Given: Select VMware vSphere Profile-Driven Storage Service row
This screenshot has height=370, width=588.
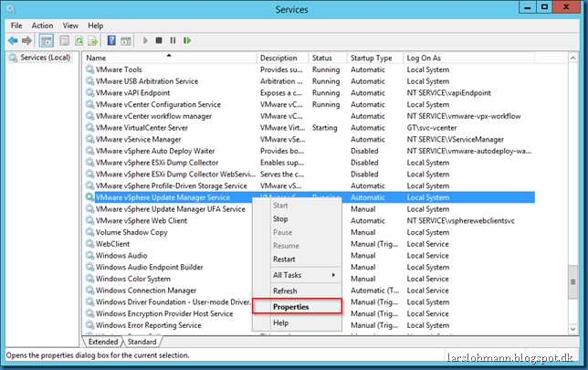Looking at the screenshot, I should pyautogui.click(x=310, y=185).
